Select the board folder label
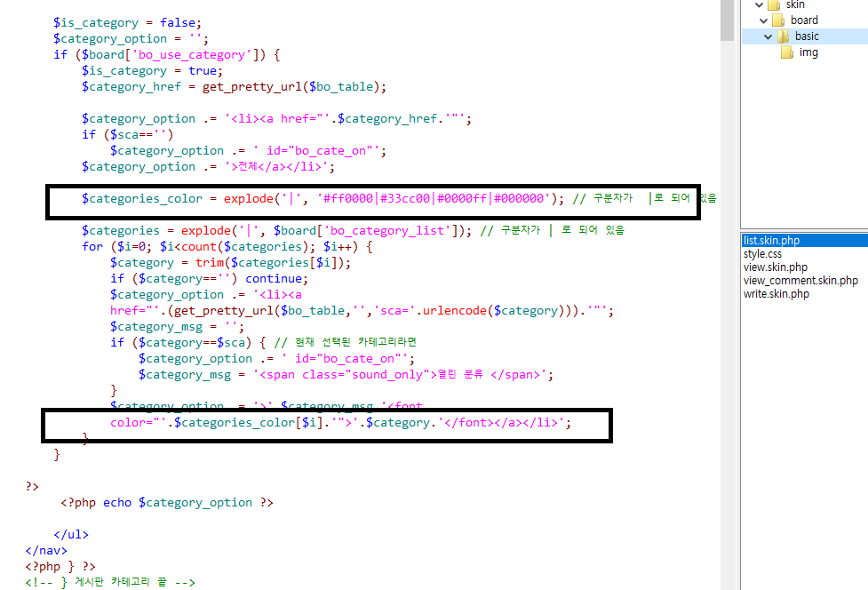The width and height of the screenshot is (868, 590). [x=804, y=20]
